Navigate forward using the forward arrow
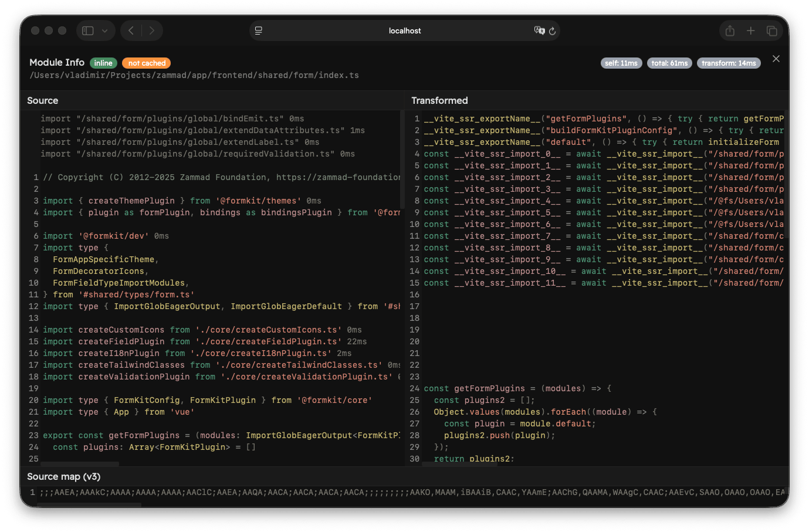The width and height of the screenshot is (809, 532). coord(151,31)
